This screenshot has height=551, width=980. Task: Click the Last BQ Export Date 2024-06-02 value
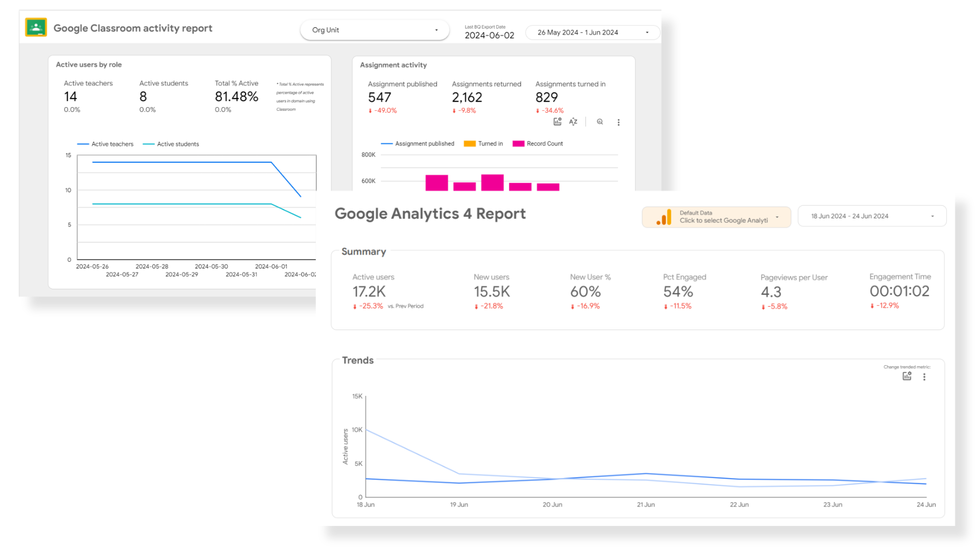click(x=489, y=35)
